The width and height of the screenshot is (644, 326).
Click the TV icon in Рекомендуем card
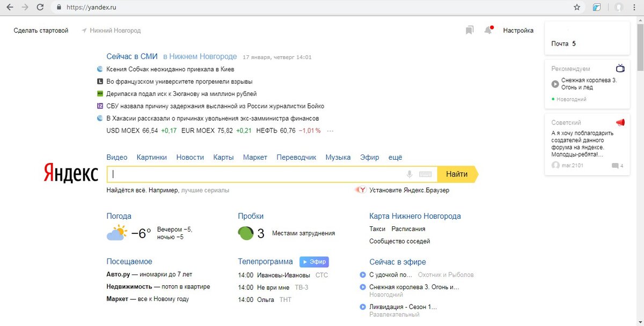tap(620, 69)
